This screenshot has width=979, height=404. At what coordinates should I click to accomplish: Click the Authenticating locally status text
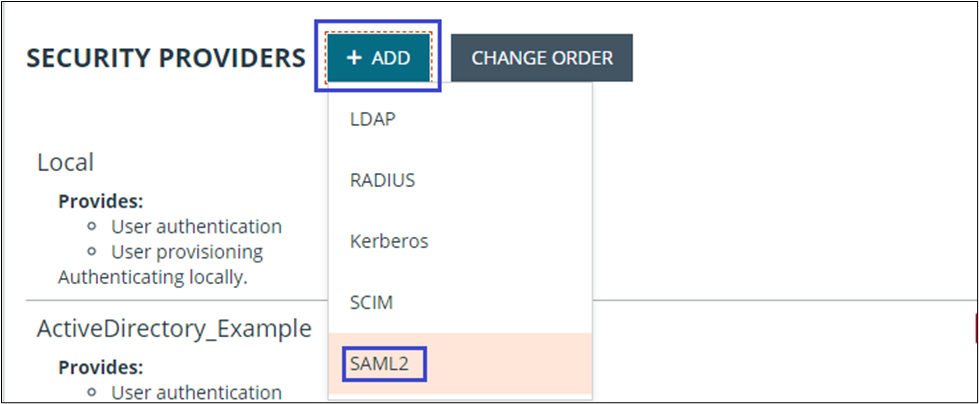tap(152, 276)
